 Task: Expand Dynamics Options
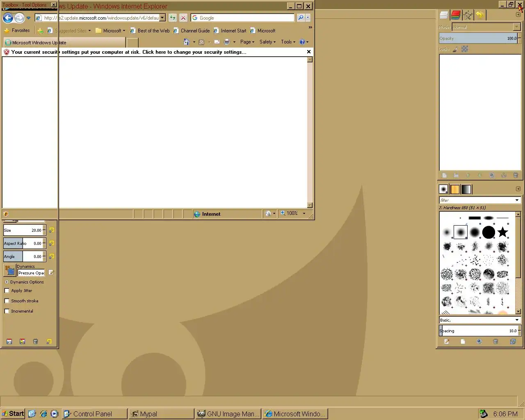(7, 282)
